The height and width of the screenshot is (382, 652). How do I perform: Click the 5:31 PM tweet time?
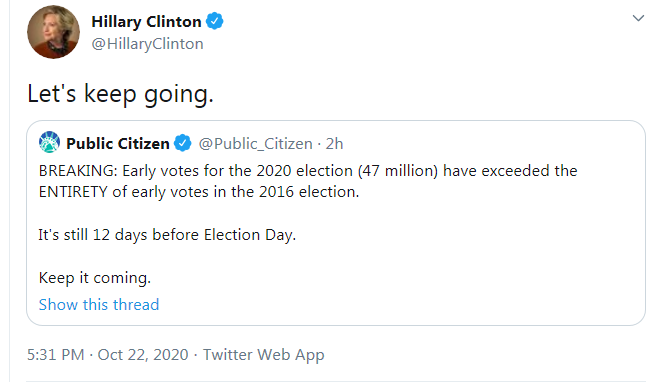(56, 355)
